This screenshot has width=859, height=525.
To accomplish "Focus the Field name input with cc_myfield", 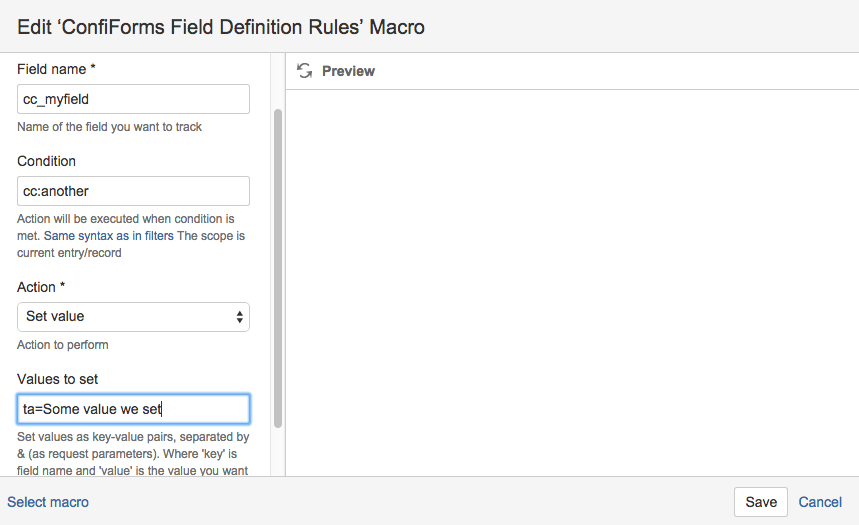I will coord(133,99).
